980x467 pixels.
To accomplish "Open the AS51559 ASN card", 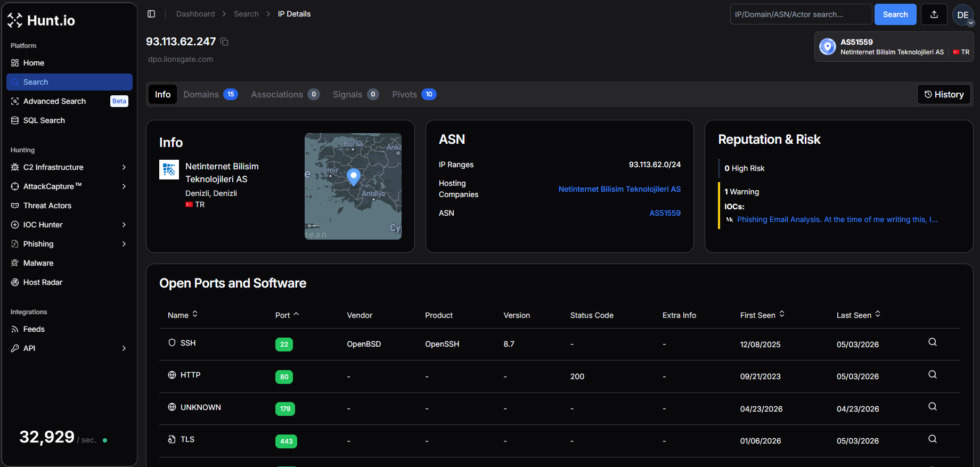I will 894,47.
